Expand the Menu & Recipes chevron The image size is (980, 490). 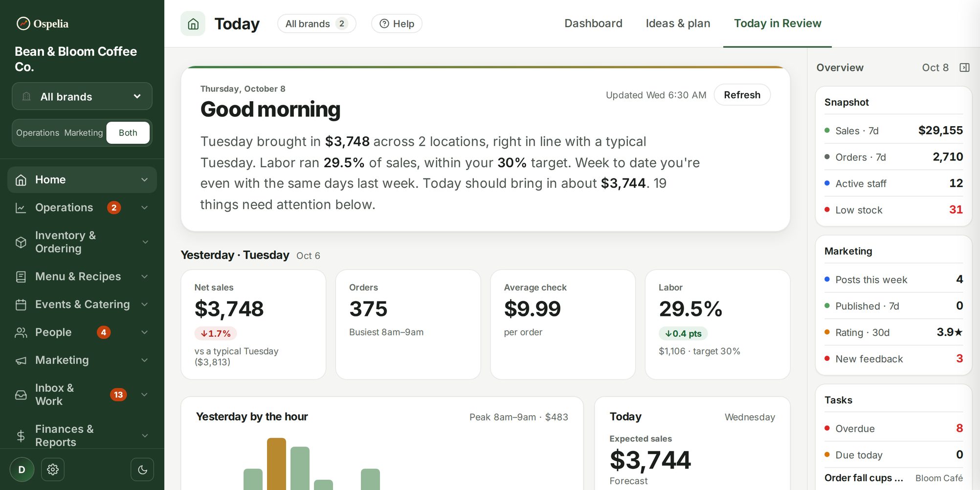tap(145, 277)
